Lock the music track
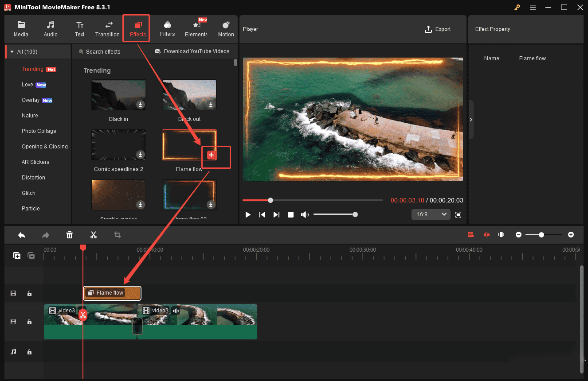 click(x=29, y=352)
